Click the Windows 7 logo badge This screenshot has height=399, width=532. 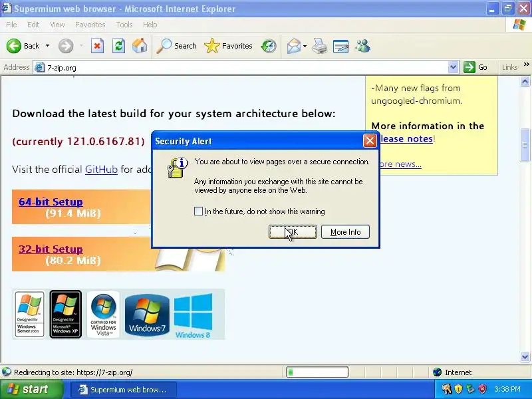tap(147, 315)
